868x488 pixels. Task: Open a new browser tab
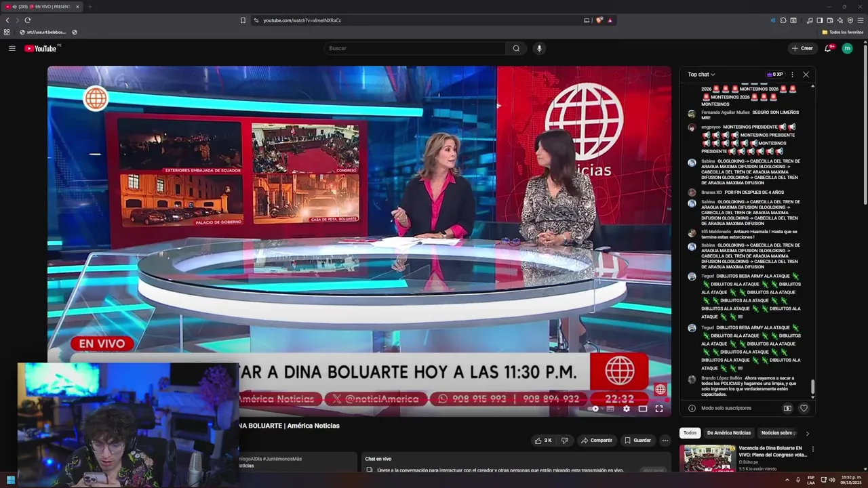pos(90,7)
